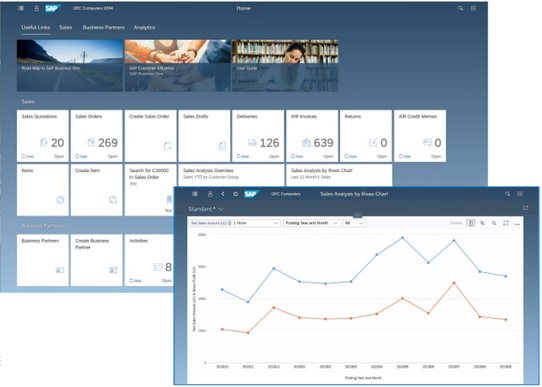Open the Net Sales Amount measure dropdown
The width and height of the screenshot is (542, 387).
pos(235,223)
